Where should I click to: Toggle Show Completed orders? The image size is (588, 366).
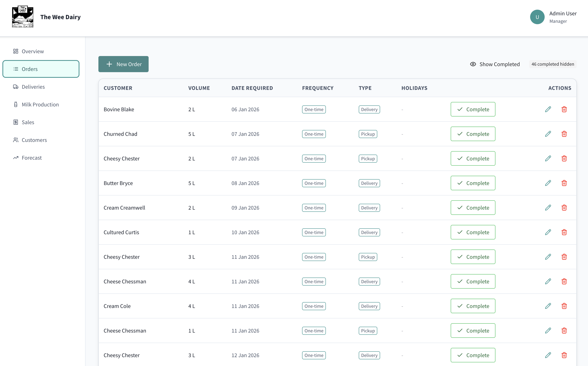pyautogui.click(x=495, y=64)
